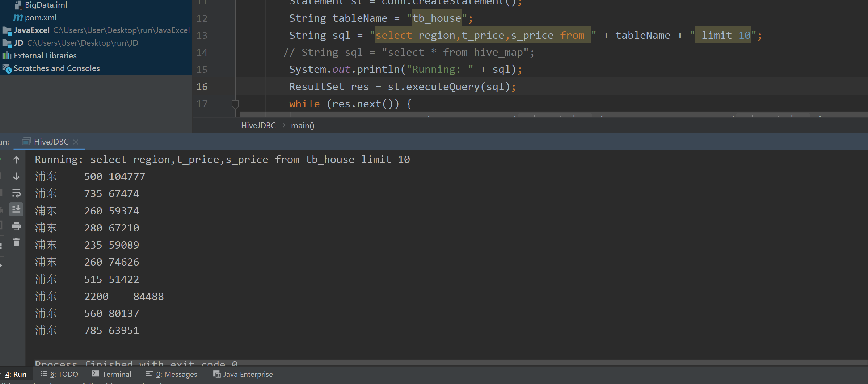Click the Java Enterprise tab icon

pos(216,374)
